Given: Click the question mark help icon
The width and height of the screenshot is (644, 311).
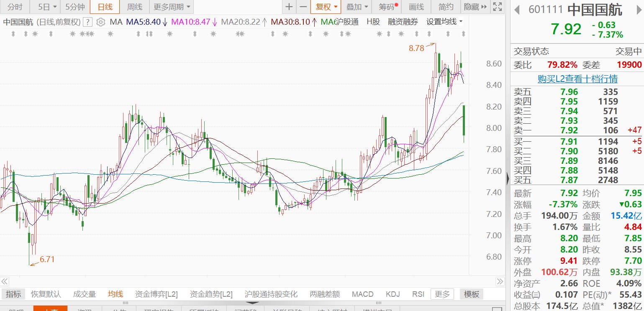Looking at the screenshot, I should coord(88,22).
